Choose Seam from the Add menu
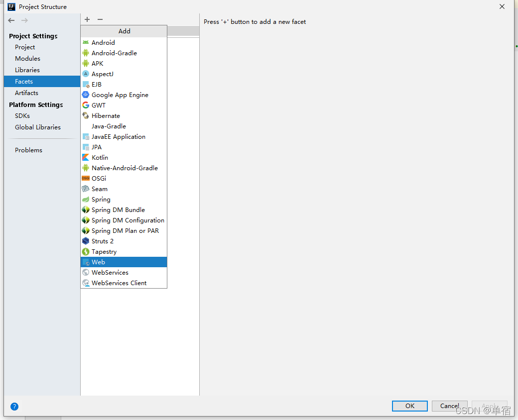This screenshot has height=420, width=518. pos(124,189)
